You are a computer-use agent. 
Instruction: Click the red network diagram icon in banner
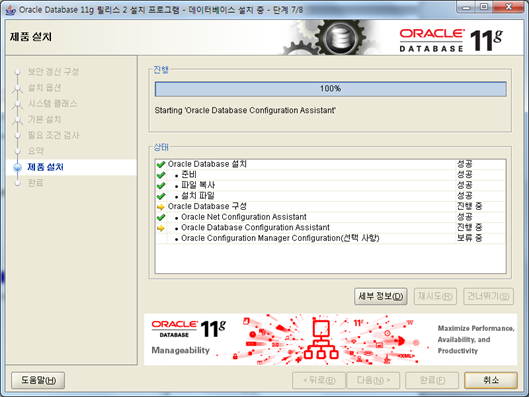coord(321,339)
